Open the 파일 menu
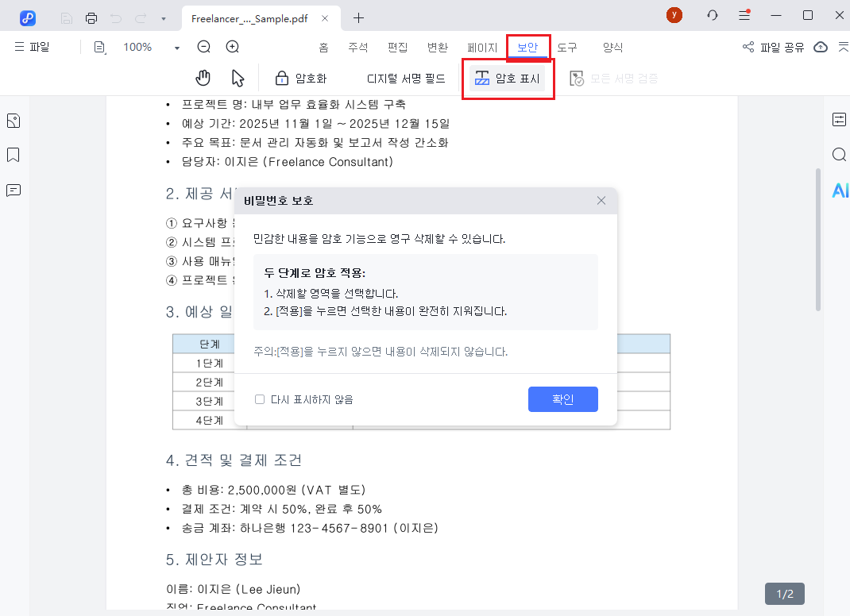Screen dimensions: 850x616 tap(32, 47)
